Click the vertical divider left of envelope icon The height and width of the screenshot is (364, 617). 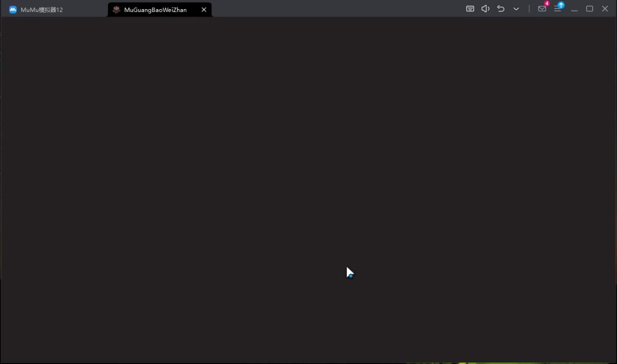529,9
